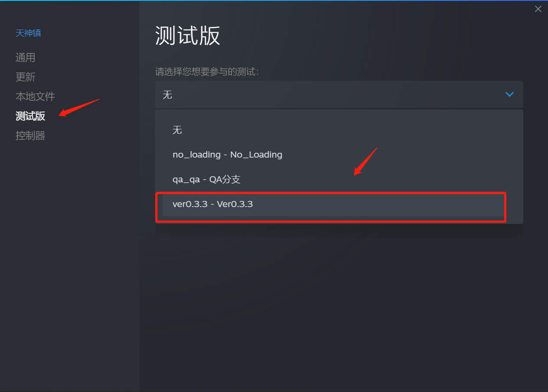Click the 请选择您想要参与的测试 label text

[207, 72]
